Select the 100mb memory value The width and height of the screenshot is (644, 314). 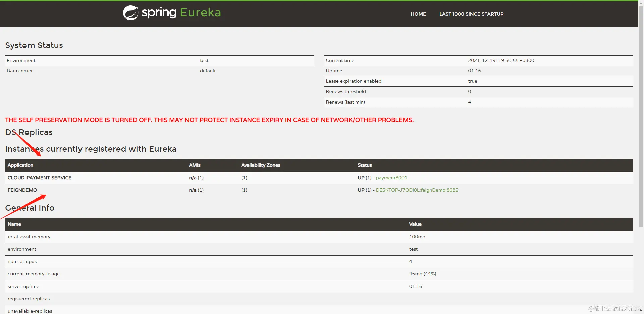coord(417,237)
